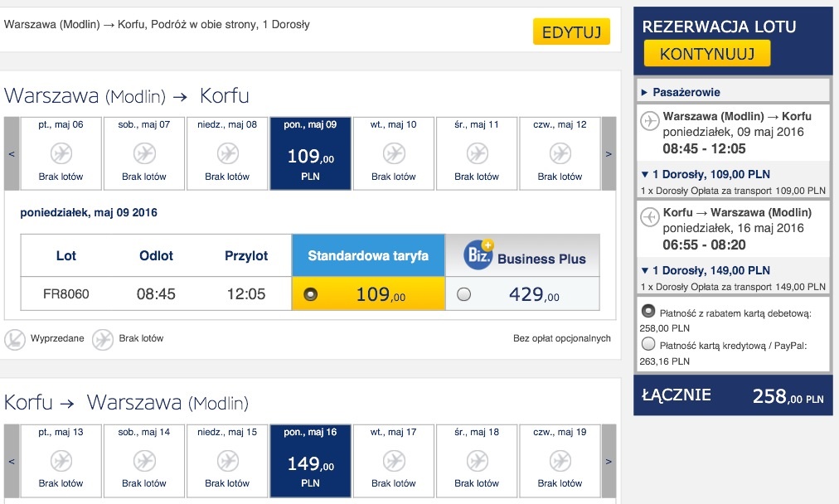
Task: Select debit card discount payment option
Action: point(648,310)
